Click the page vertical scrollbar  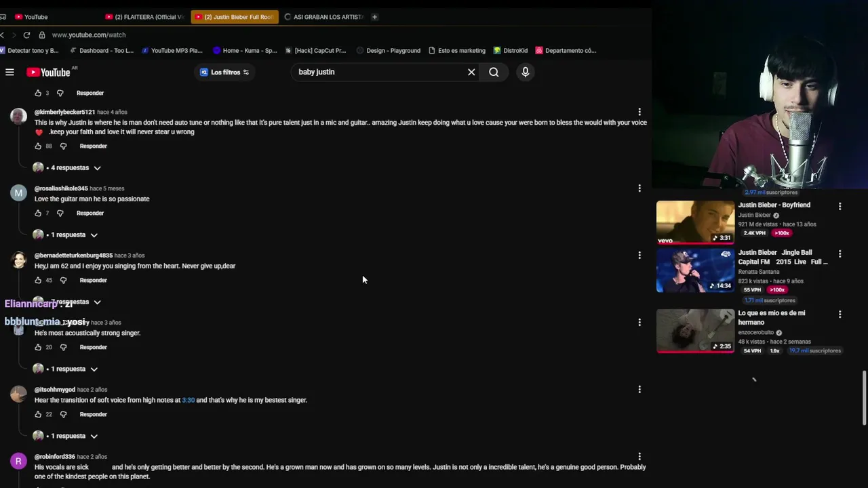pyautogui.click(x=864, y=398)
